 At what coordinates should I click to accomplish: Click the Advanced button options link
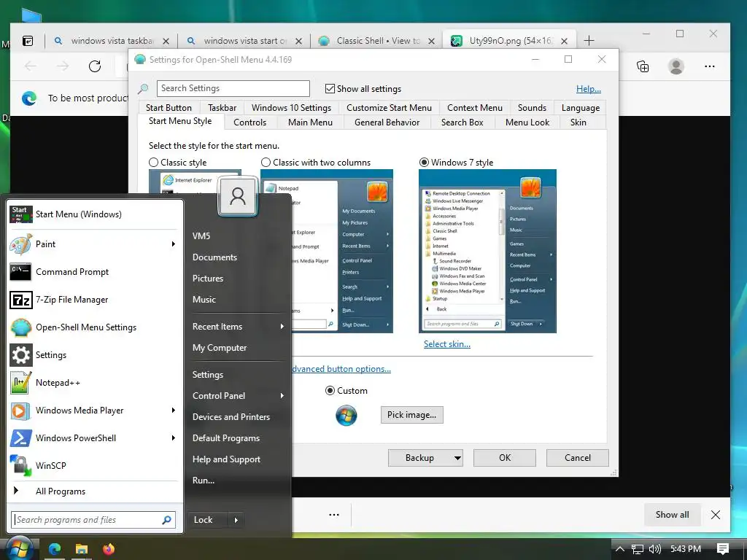click(341, 369)
